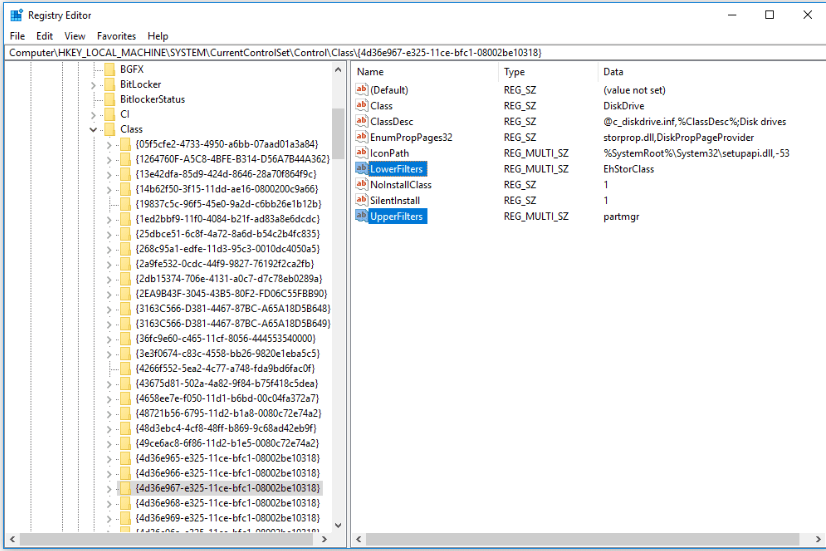The height and width of the screenshot is (551, 826).
Task: Sort values by the Type column header
Action: coord(548,72)
